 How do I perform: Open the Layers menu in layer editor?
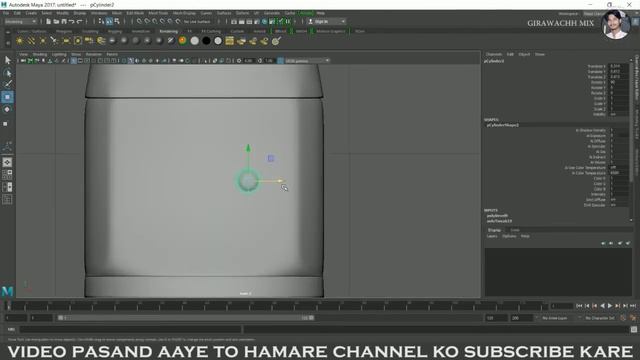tap(492, 236)
